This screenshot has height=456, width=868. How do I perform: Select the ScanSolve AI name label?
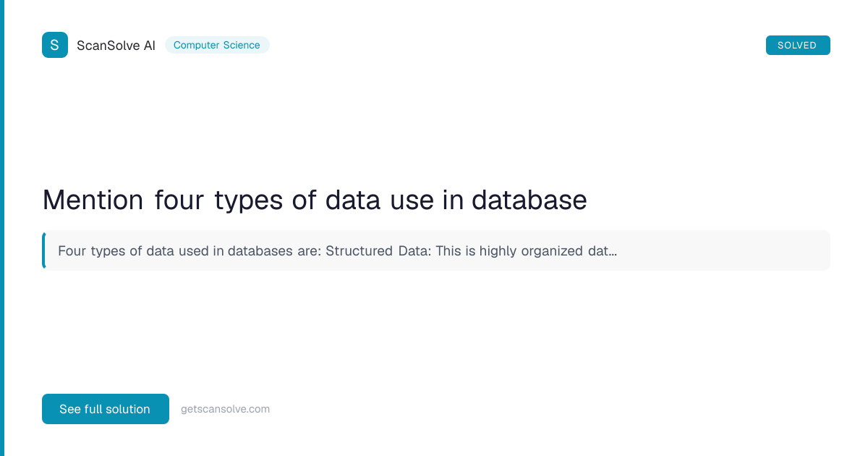tap(116, 45)
